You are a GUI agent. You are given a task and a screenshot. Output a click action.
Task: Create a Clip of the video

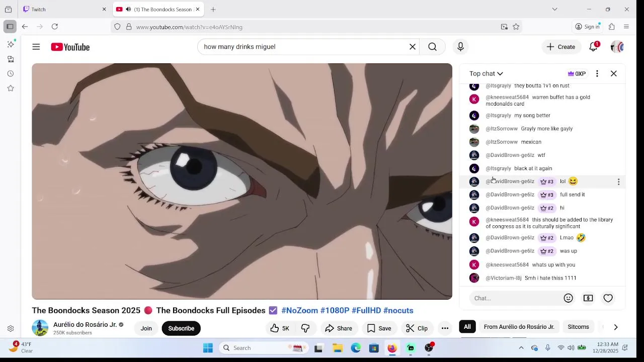coord(417,328)
